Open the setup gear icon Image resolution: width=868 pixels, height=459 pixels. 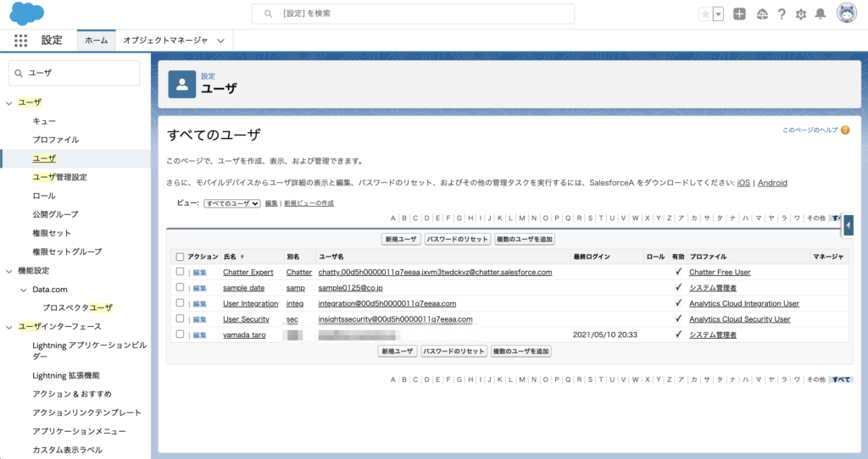tap(801, 14)
